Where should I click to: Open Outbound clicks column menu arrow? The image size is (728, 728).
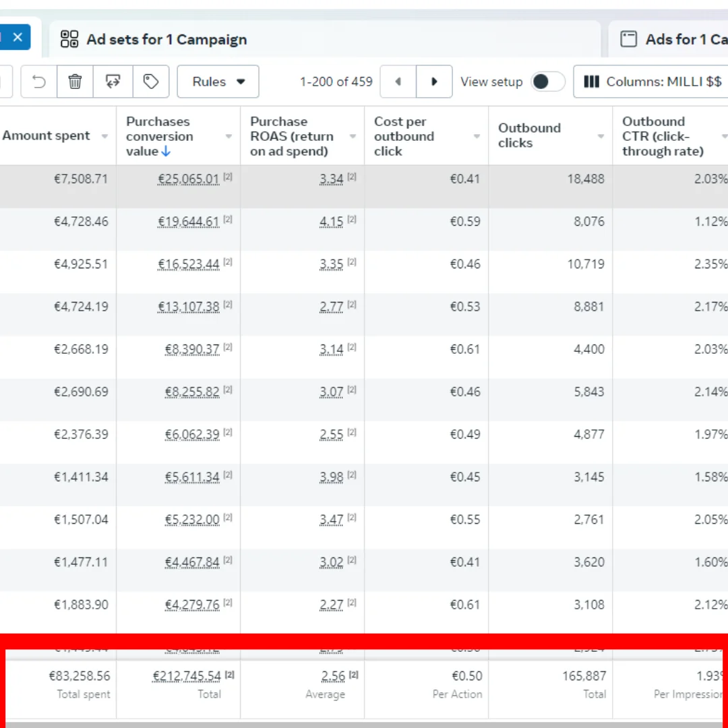click(x=601, y=136)
